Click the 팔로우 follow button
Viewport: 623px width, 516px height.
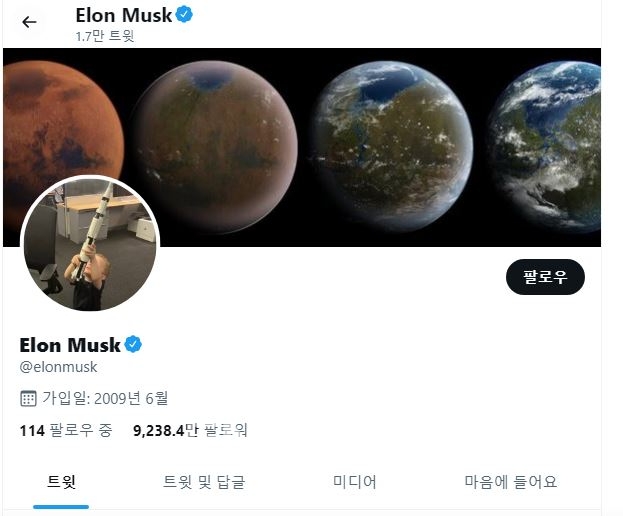coord(545,277)
